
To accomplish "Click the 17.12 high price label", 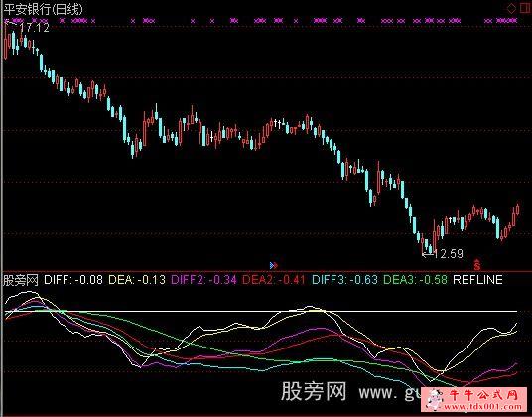I will pos(35,28).
